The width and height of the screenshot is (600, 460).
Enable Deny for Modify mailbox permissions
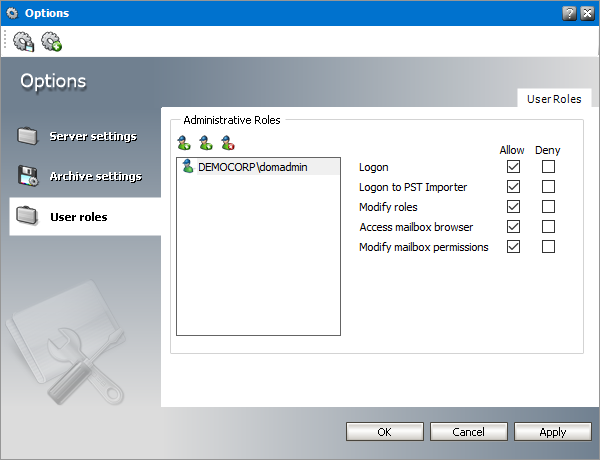(x=548, y=247)
